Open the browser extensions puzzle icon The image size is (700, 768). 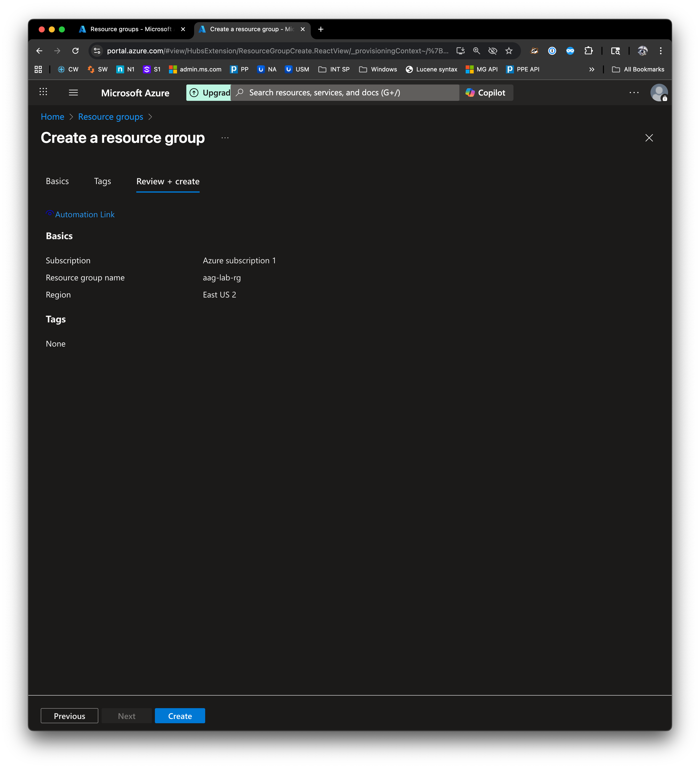588,51
